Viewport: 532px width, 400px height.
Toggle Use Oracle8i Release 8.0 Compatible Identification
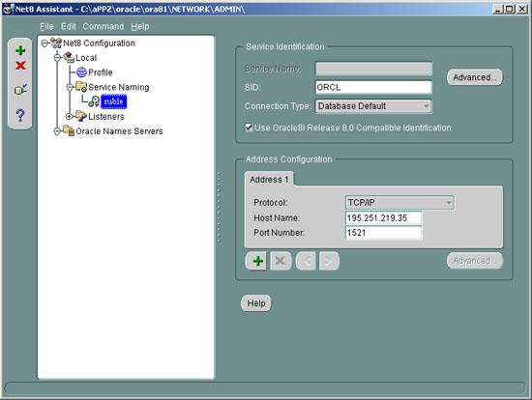coord(249,128)
